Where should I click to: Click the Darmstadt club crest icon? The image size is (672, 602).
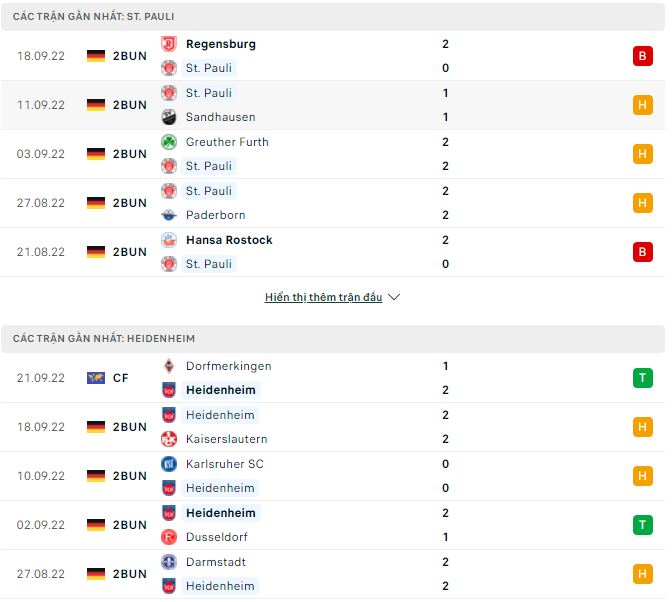(x=168, y=562)
